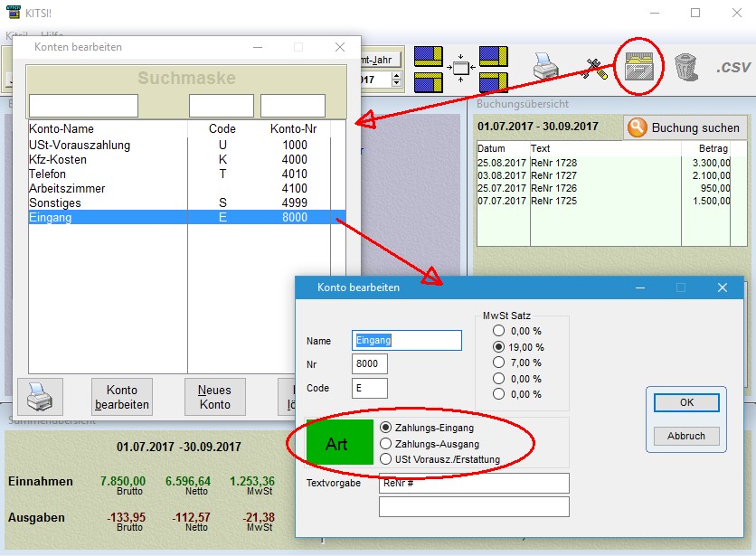Open the accounts folder icon
This screenshot has width=756, height=556.
coord(642,68)
